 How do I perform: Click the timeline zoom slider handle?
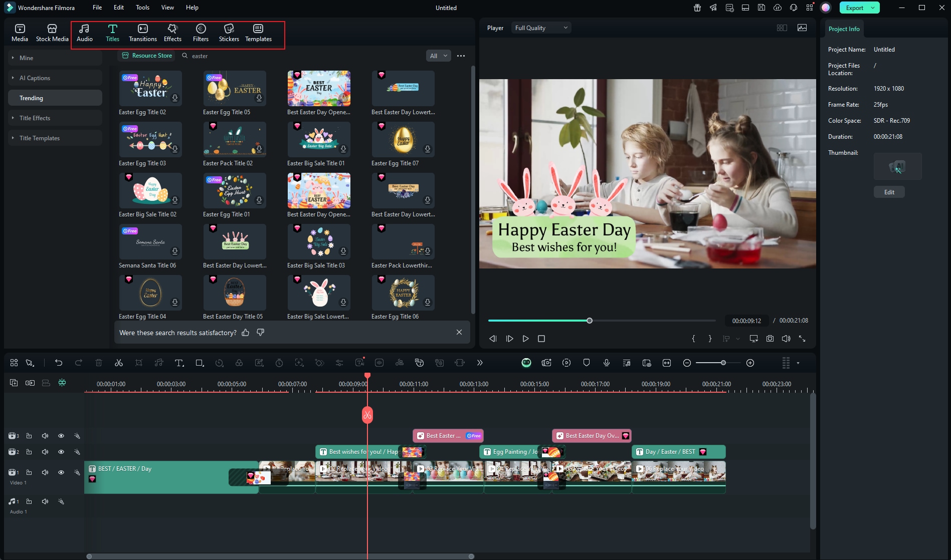723,363
